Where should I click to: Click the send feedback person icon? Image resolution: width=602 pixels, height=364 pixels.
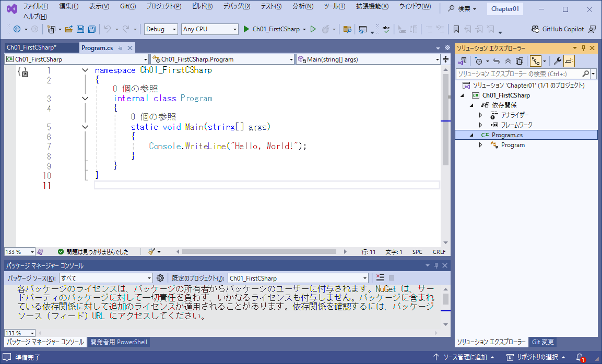(593, 29)
